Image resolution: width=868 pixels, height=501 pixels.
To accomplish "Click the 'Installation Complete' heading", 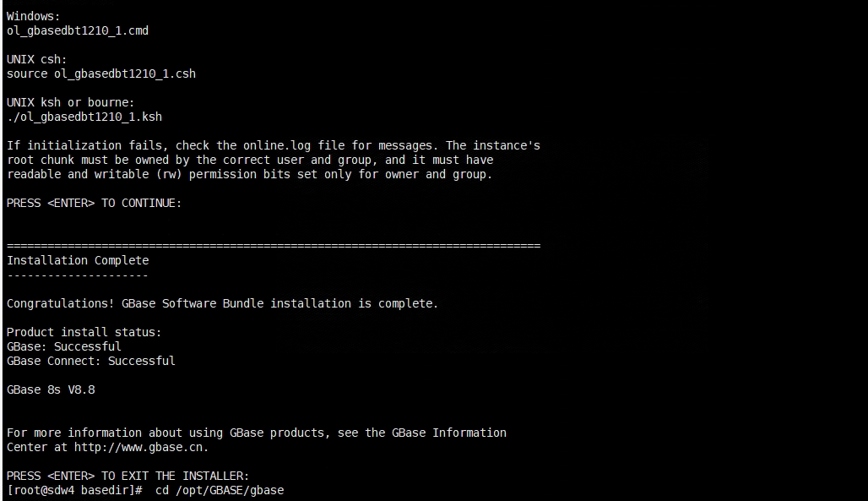I will (78, 260).
